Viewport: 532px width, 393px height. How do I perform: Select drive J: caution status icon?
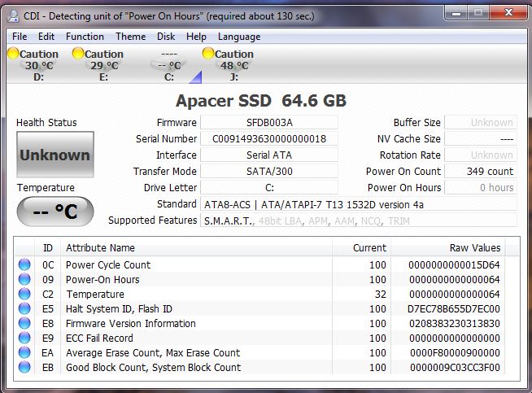(207, 53)
